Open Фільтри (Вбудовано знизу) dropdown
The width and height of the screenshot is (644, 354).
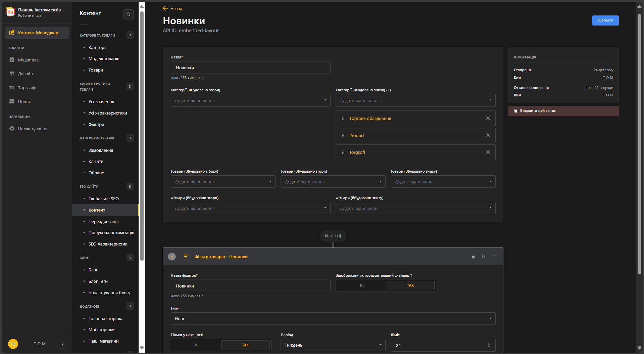pyautogui.click(x=415, y=208)
